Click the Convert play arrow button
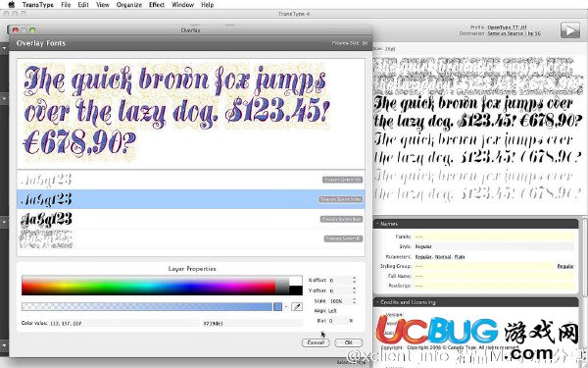The width and height of the screenshot is (588, 368). 570,30
